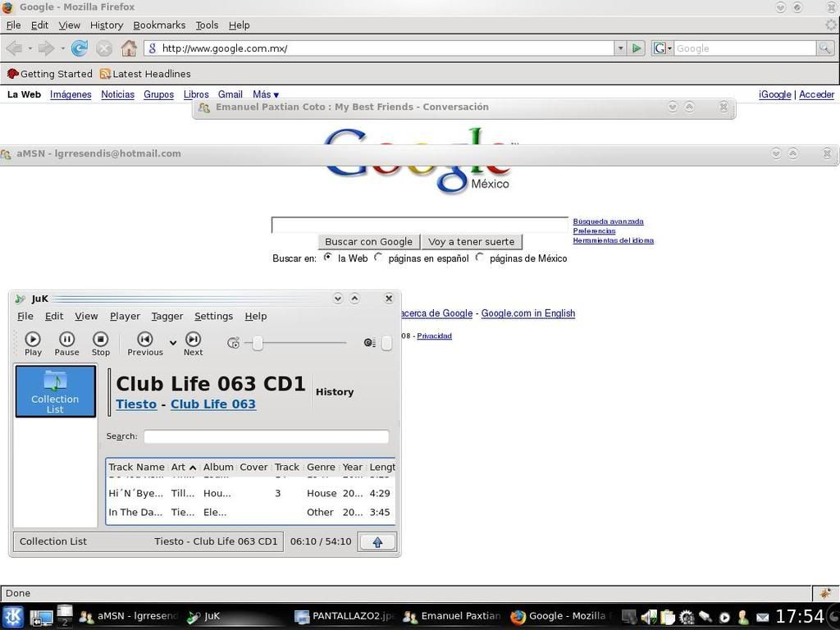The image size is (840, 630).
Task: Switch to aMSN taskbar entry
Action: coord(128,617)
